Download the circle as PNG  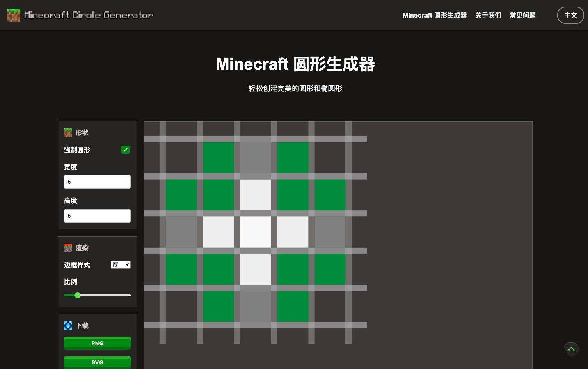point(97,343)
